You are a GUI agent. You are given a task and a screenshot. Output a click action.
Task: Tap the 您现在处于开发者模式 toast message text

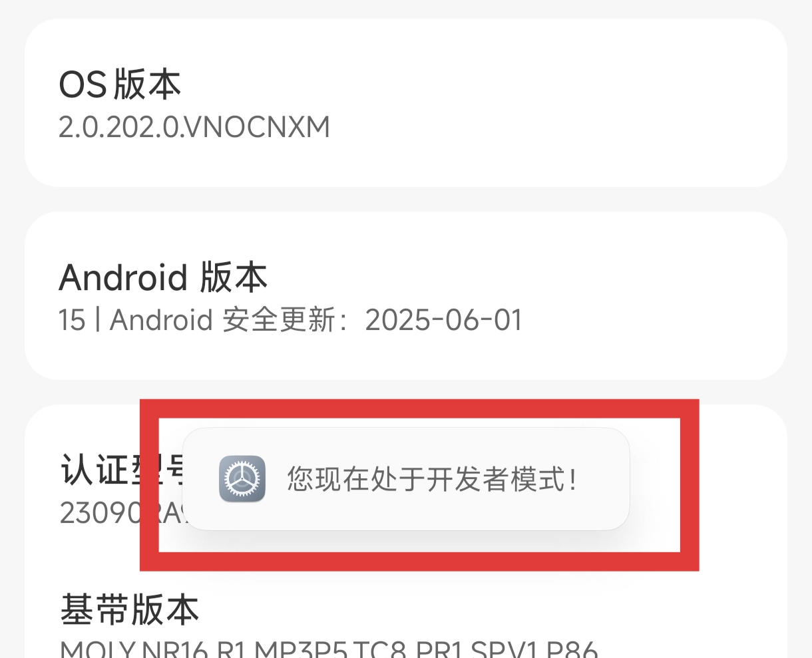432,480
